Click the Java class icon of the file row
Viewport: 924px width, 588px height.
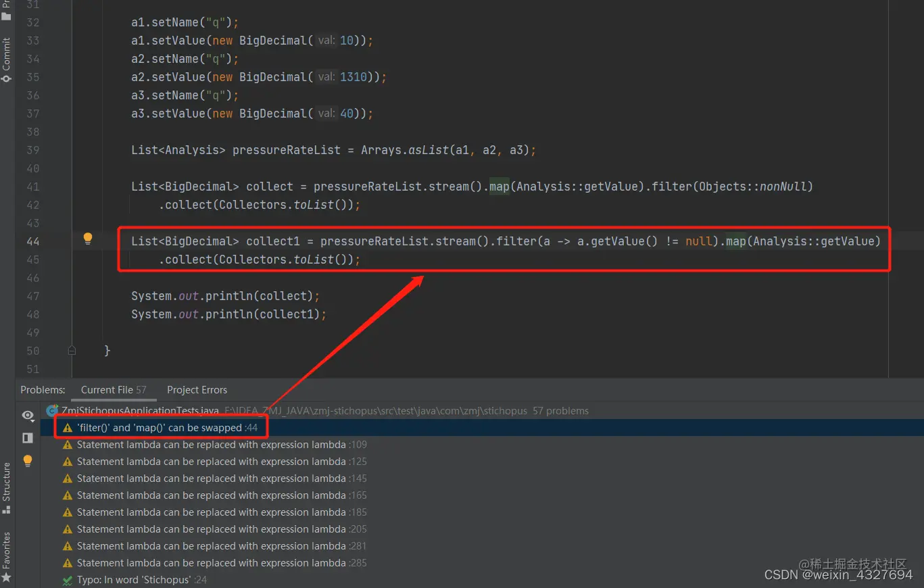pyautogui.click(x=51, y=410)
